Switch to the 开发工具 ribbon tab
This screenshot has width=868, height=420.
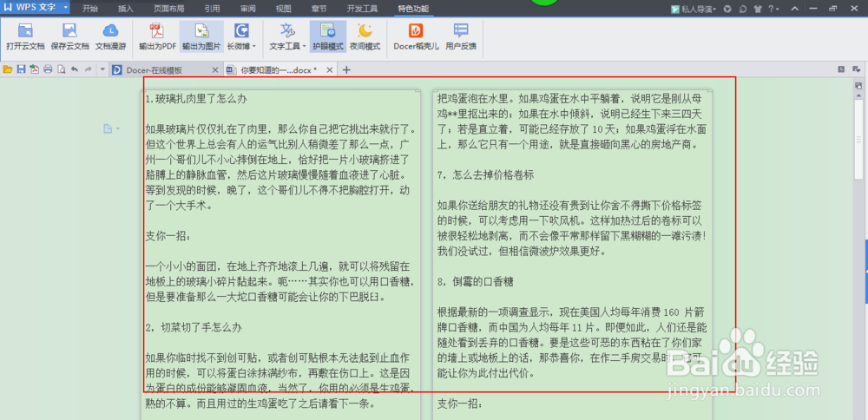click(x=362, y=9)
